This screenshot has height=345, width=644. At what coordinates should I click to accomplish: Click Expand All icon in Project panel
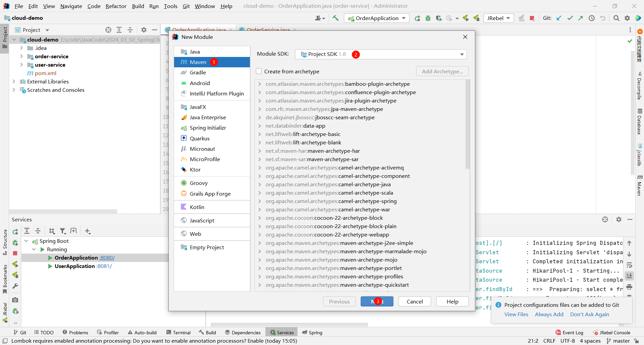point(119,30)
